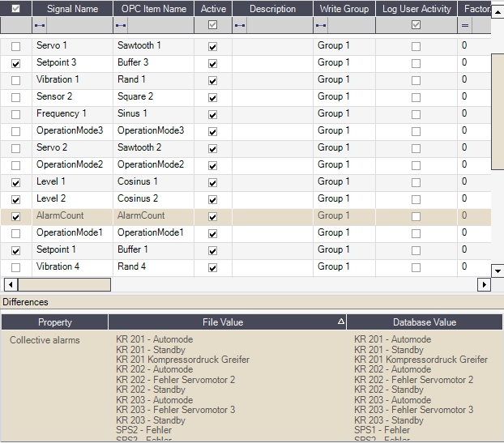This screenshot has height=443, width=504.
Task: Check the row selection box for Servo 1
Action: pyautogui.click(x=15, y=46)
